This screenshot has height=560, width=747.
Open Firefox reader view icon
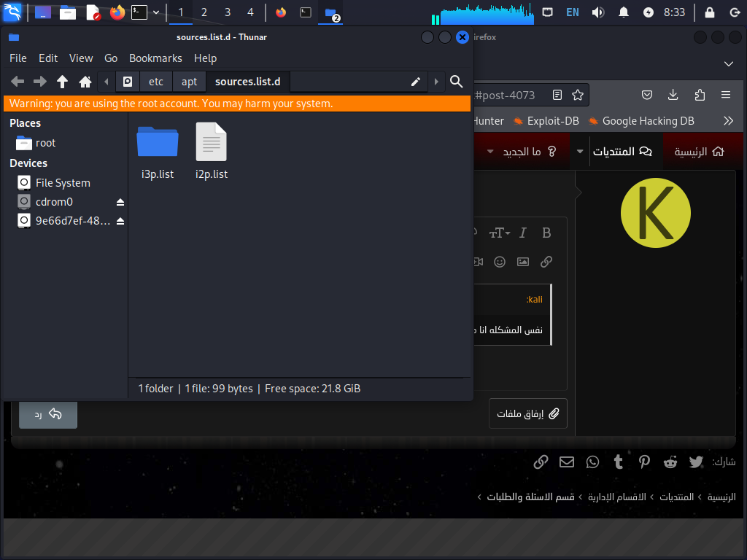[557, 95]
